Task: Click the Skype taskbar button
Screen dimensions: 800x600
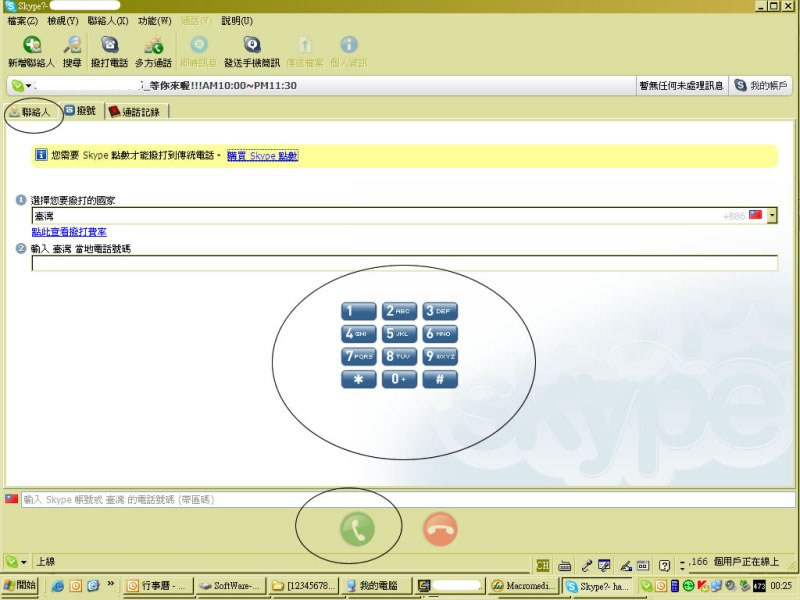Action: (596, 586)
